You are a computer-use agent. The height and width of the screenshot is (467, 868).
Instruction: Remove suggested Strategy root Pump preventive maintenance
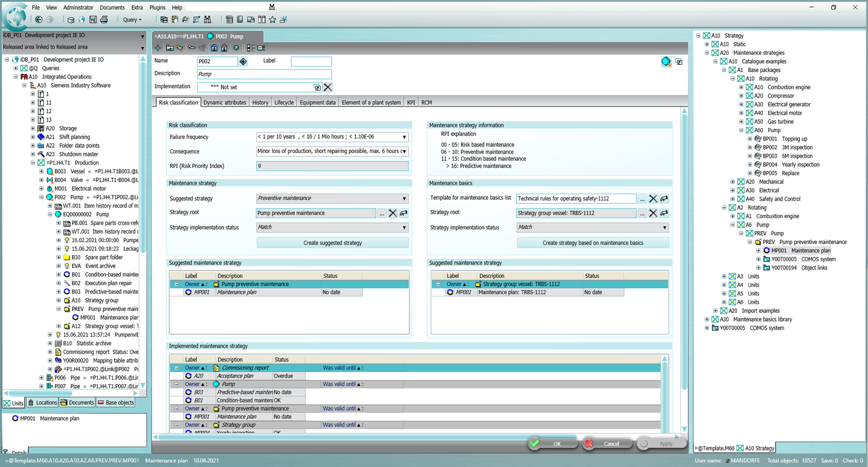tap(393, 213)
